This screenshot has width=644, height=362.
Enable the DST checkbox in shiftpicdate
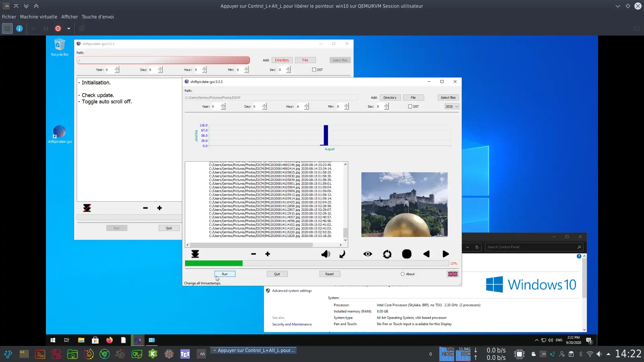410,106
